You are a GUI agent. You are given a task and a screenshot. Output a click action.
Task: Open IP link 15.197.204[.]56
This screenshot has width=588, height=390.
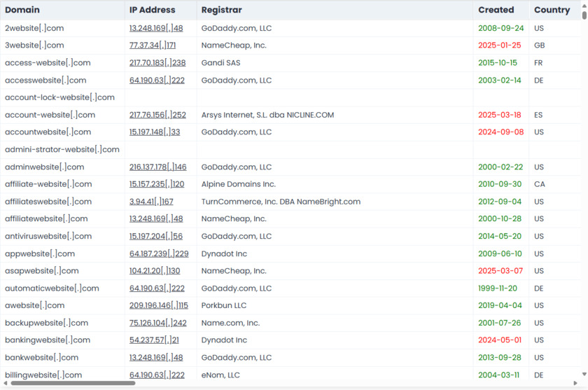pos(156,236)
